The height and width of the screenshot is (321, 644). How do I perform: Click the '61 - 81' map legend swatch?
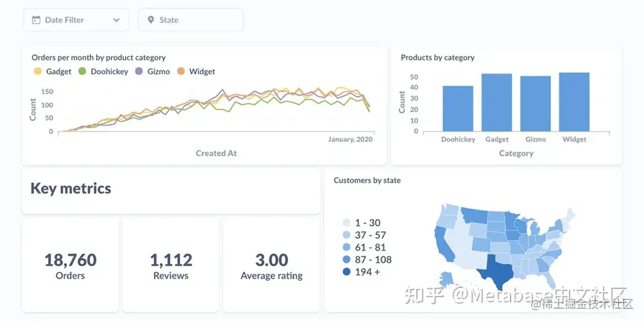346,247
